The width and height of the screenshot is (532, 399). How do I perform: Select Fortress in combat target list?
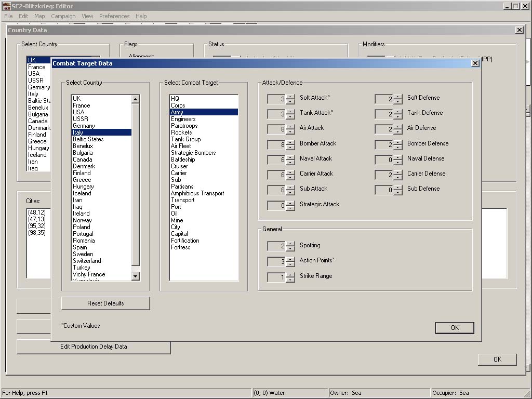180,247
